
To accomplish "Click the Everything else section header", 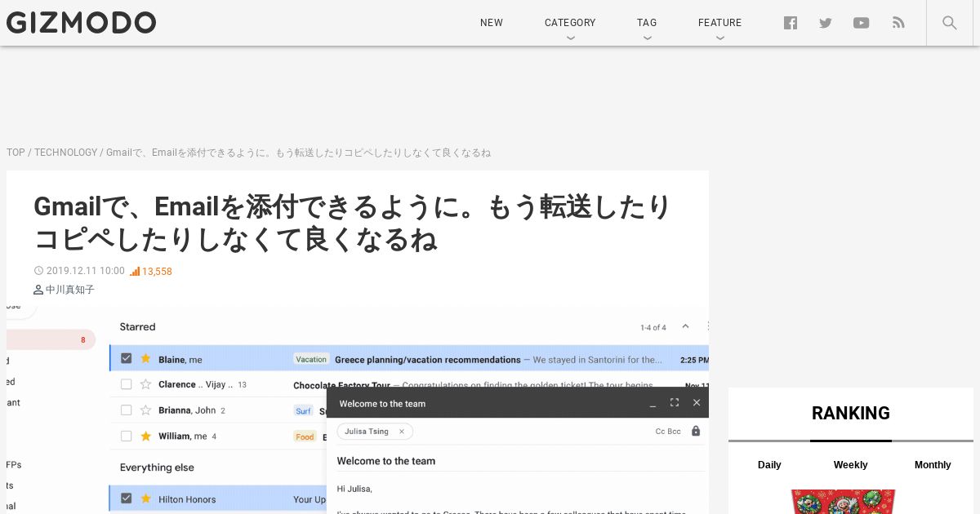I will click(x=157, y=467).
